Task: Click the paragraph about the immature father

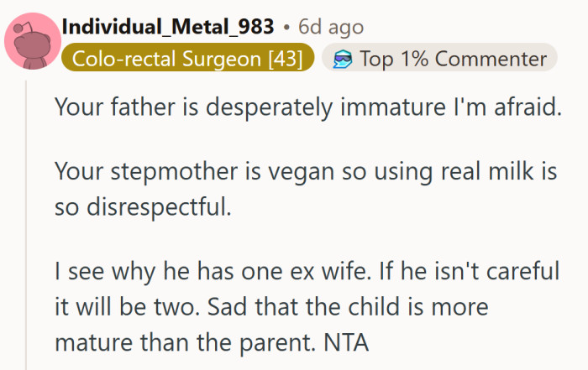Action: tap(307, 108)
